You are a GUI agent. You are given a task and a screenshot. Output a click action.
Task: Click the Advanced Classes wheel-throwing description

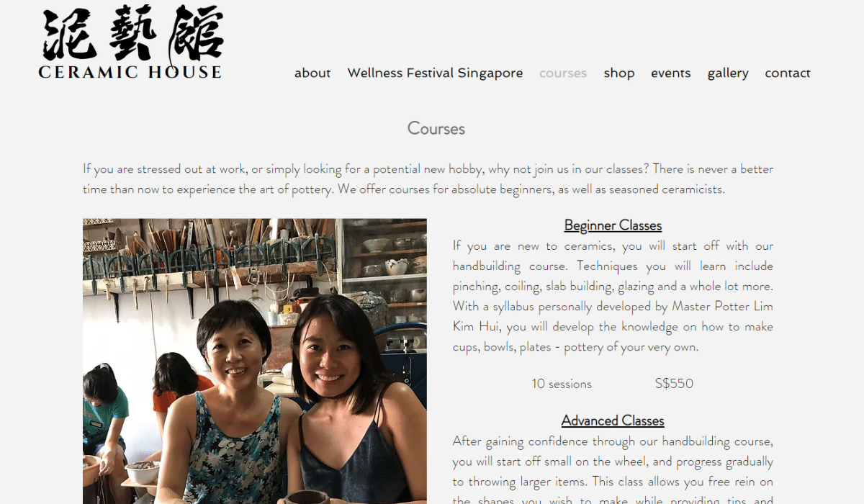pos(613,468)
